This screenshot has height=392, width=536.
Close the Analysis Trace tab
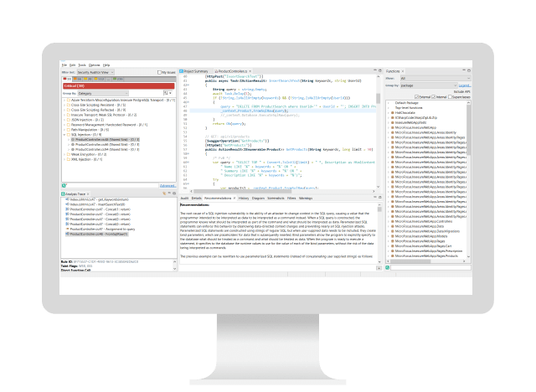pos(88,194)
